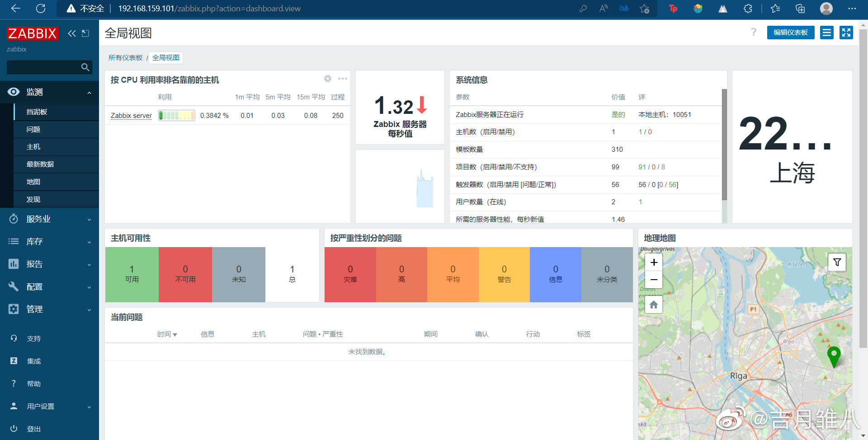
Task: Open the 最新数据 submenu item
Action: (57, 164)
